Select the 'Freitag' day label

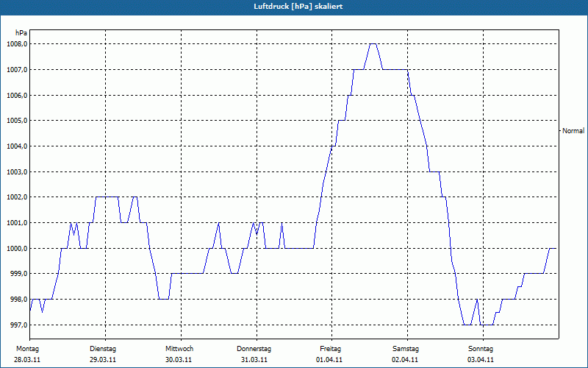click(x=330, y=349)
